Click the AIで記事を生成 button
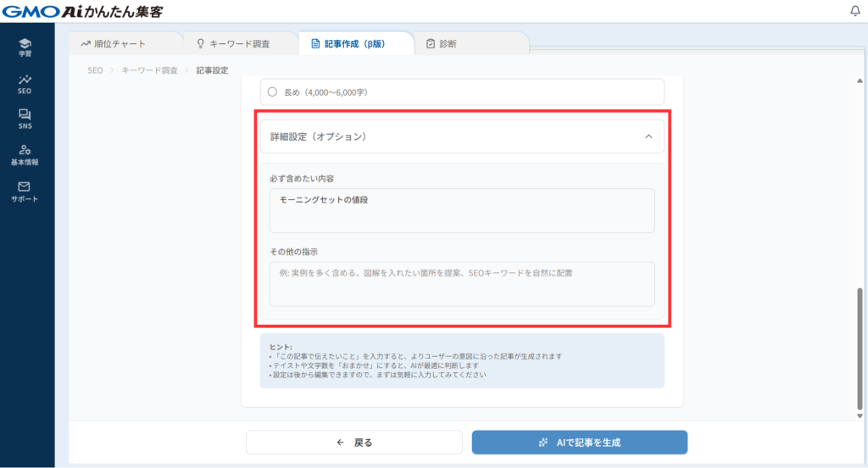 (x=579, y=443)
